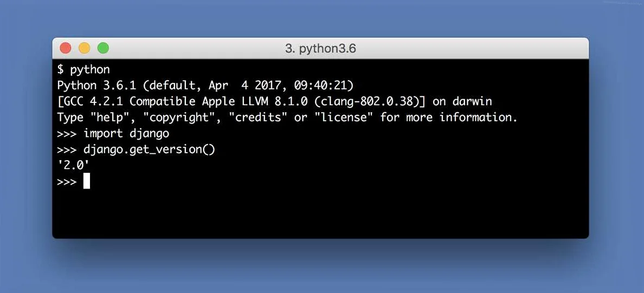Click the last ">>>" prompt symbol

click(67, 181)
